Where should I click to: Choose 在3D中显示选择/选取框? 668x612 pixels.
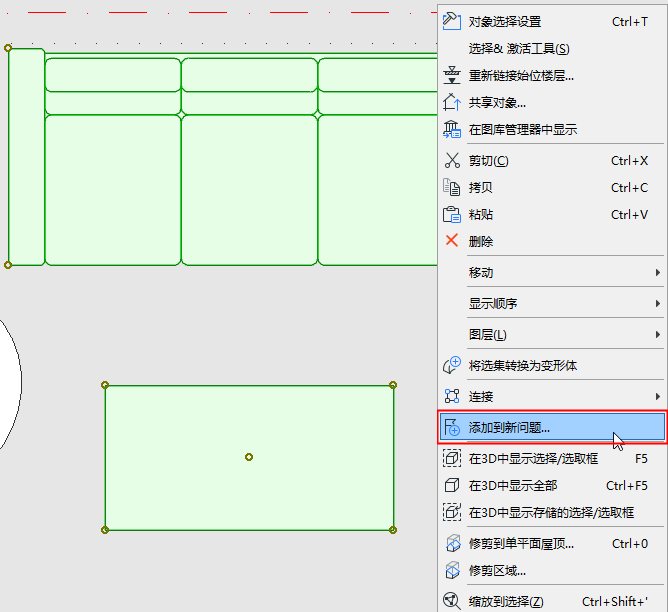tap(552, 458)
